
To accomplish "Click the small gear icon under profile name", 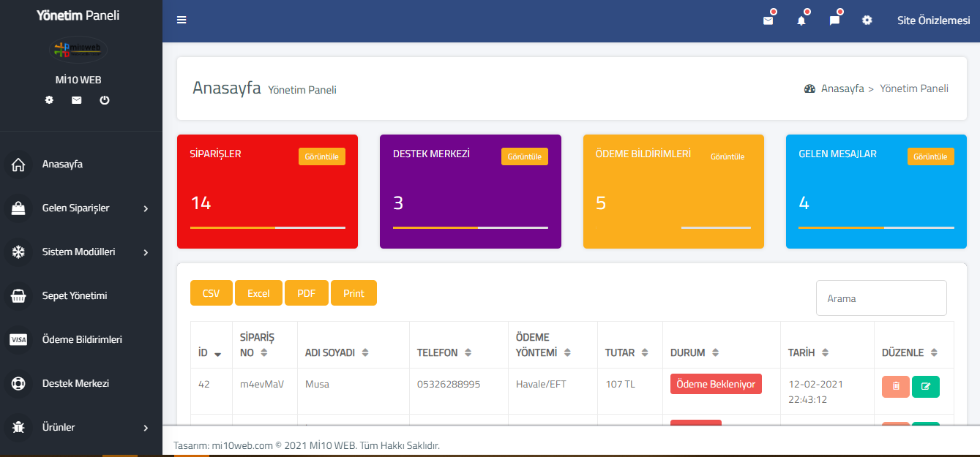I will tap(49, 100).
